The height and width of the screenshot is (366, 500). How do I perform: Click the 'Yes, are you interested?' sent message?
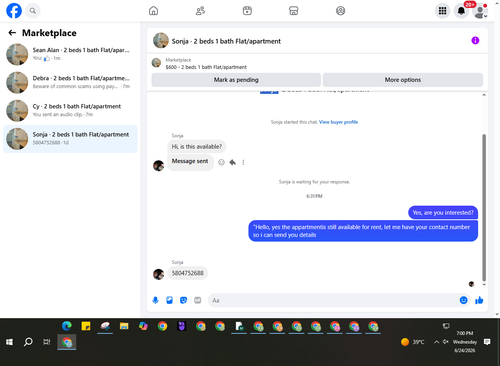[x=443, y=213]
